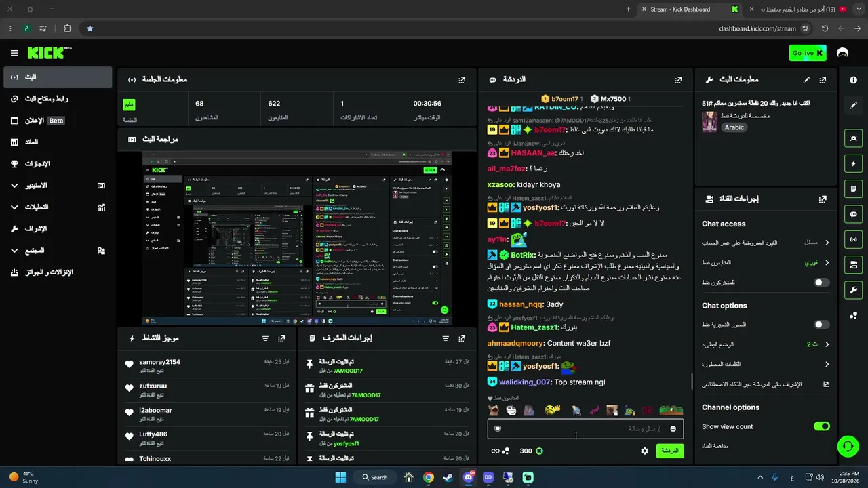The height and width of the screenshot is (488, 868).
Task: Pop out the إجراءات المشرف panel
Action: [x=462, y=338]
